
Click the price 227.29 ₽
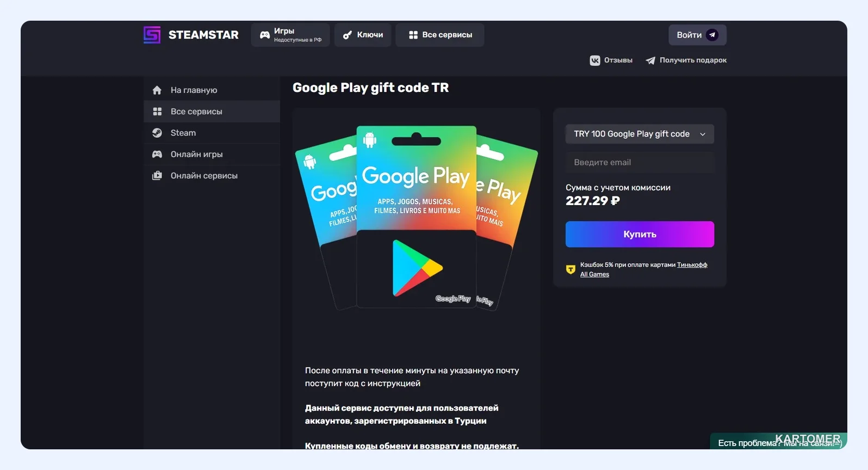click(593, 201)
